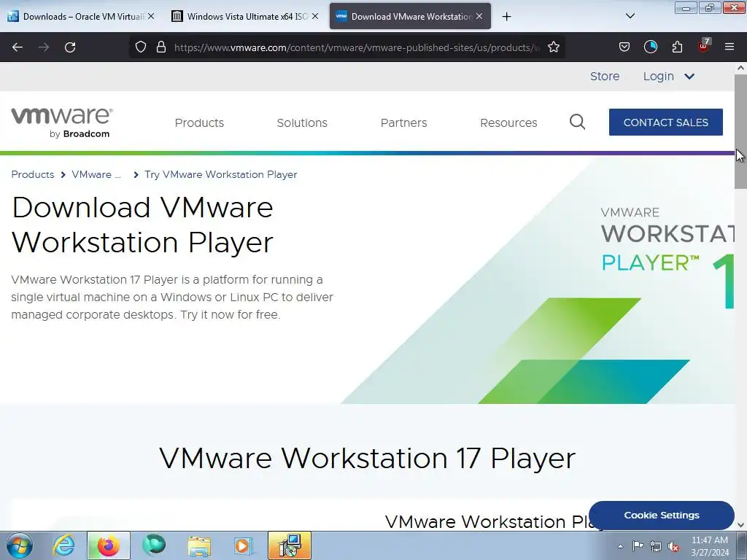Click the Products breadcrumb link

(32, 174)
